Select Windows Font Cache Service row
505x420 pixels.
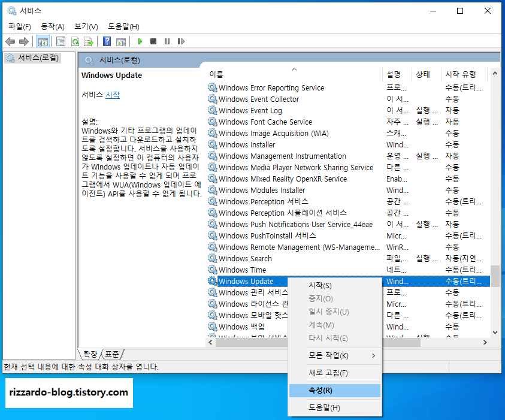pos(348,122)
